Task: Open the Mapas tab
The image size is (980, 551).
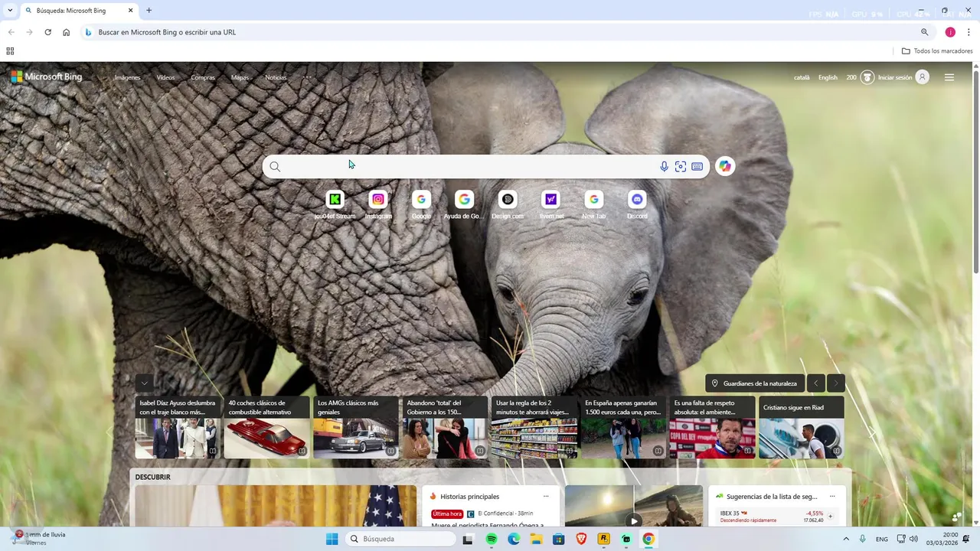Action: point(240,77)
